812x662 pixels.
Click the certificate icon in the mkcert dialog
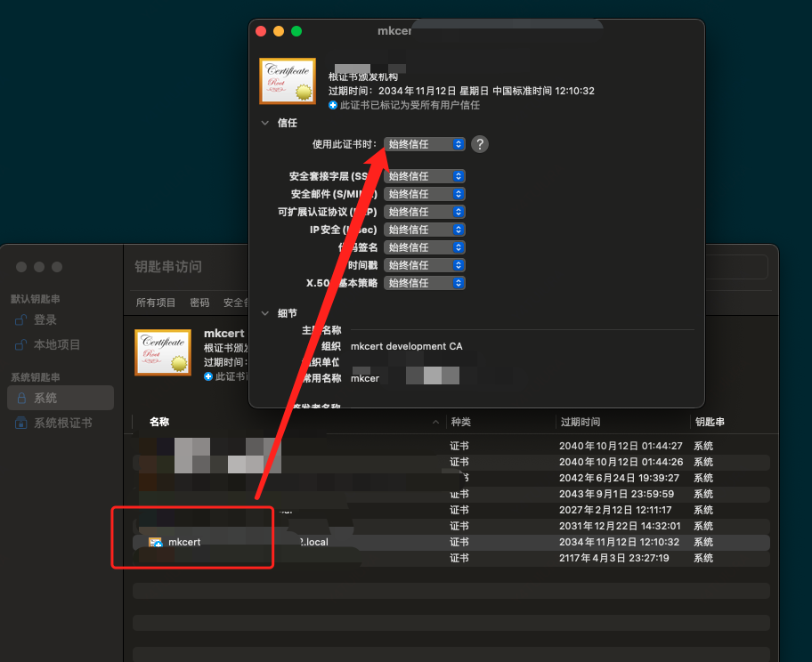tap(288, 81)
